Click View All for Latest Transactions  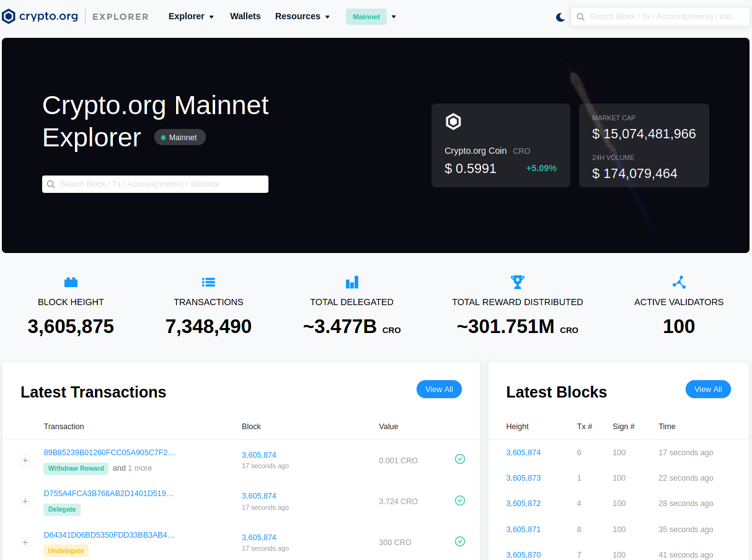pos(439,389)
